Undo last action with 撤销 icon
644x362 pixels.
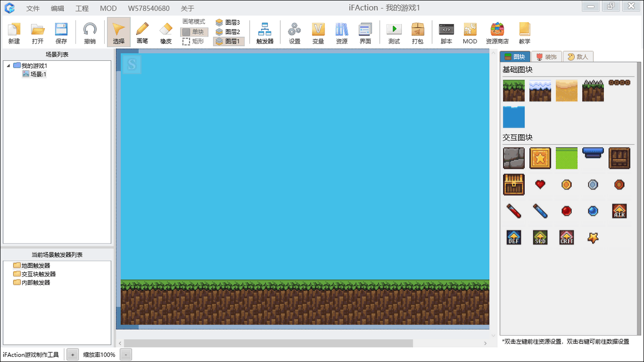click(x=90, y=33)
